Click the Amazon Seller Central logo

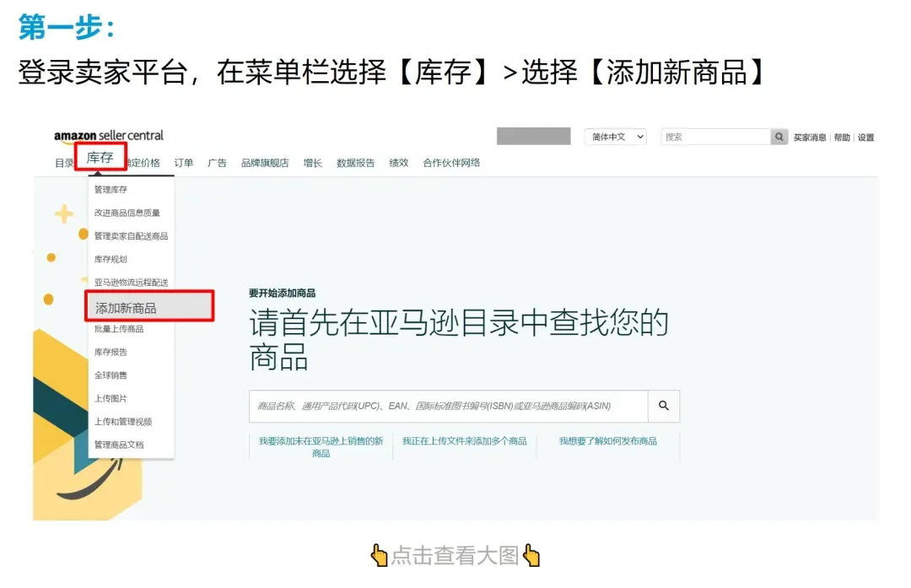click(x=109, y=136)
